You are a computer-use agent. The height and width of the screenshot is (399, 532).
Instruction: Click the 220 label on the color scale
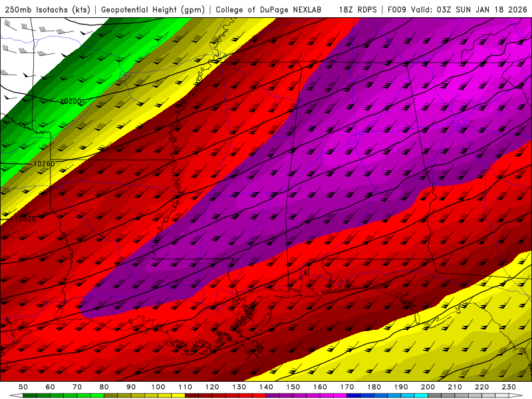click(x=482, y=387)
